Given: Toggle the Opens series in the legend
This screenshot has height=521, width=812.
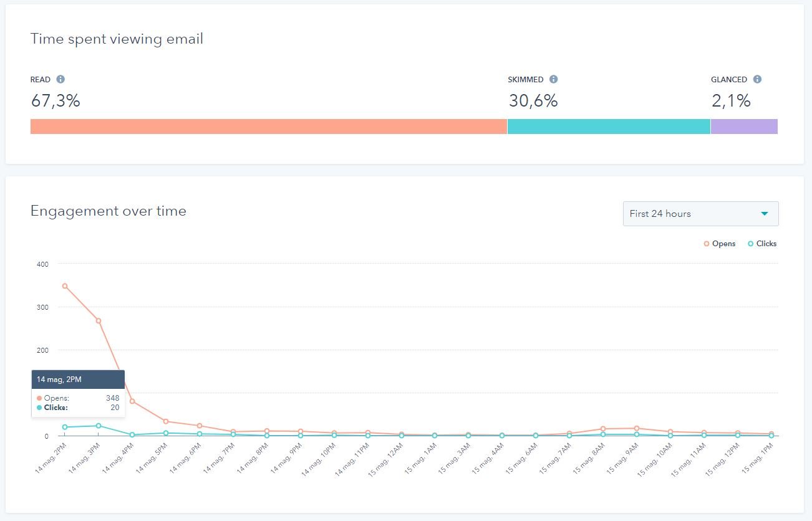Looking at the screenshot, I should 720,244.
